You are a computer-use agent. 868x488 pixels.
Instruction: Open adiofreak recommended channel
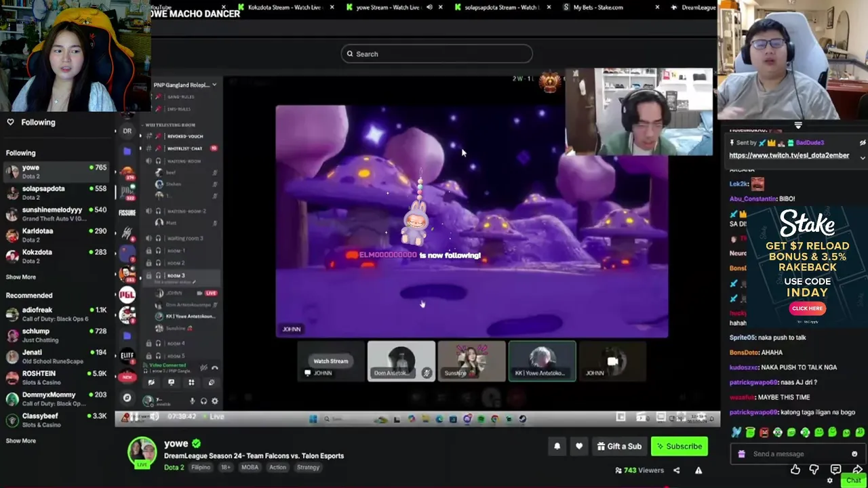(x=57, y=314)
